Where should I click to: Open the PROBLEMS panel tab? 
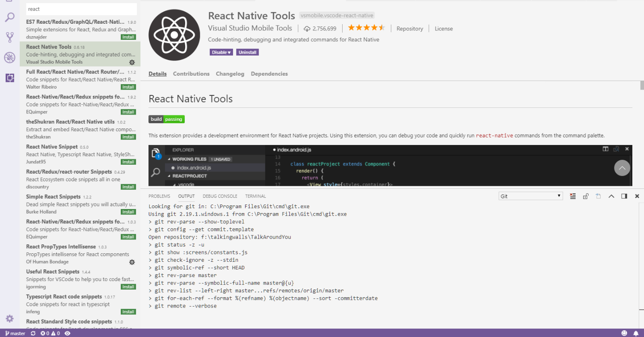(159, 196)
